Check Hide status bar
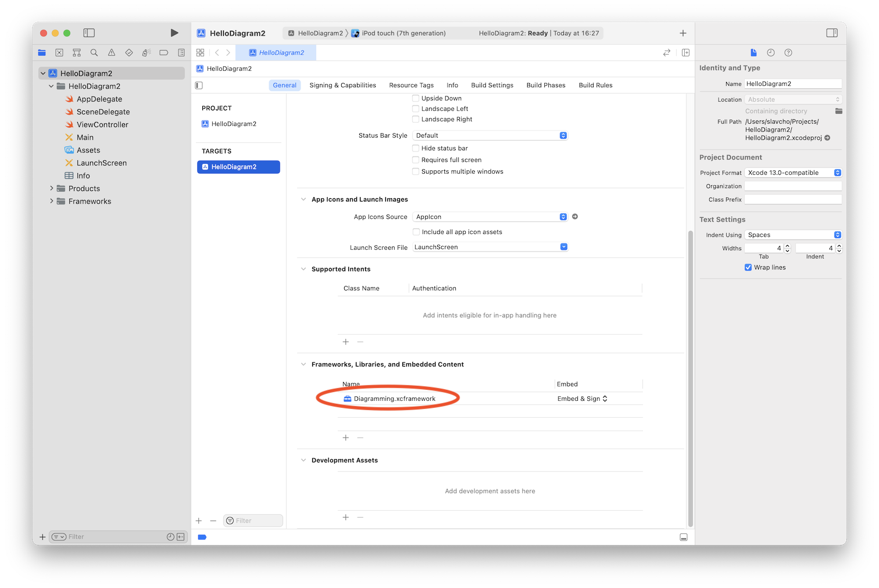This screenshot has width=879, height=588. [x=416, y=148]
